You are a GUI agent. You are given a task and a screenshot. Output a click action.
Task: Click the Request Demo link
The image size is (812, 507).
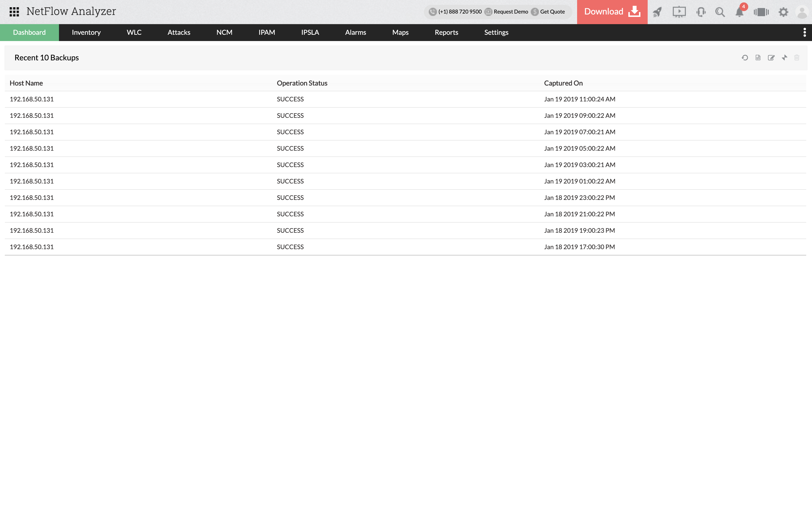click(510, 12)
